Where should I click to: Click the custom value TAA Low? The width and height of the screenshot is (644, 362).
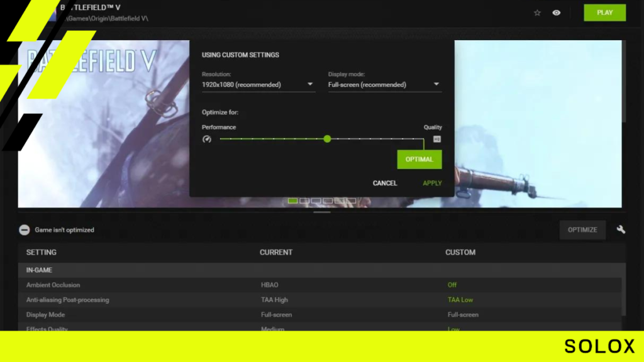click(460, 300)
